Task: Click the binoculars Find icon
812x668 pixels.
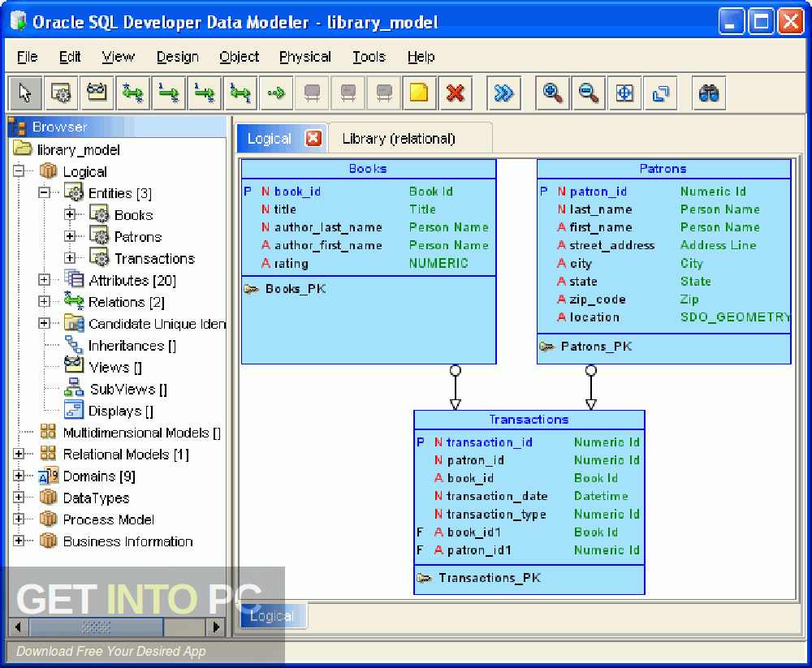Action: click(x=709, y=93)
